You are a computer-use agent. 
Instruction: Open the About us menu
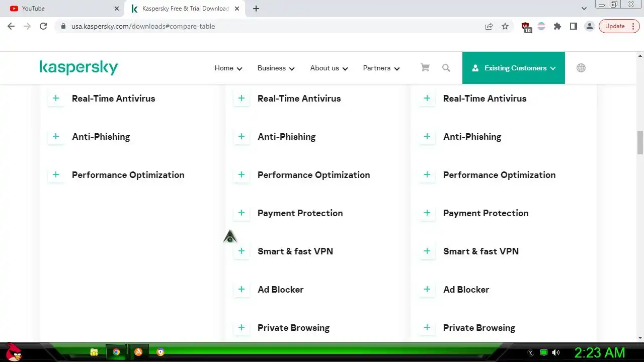329,68
